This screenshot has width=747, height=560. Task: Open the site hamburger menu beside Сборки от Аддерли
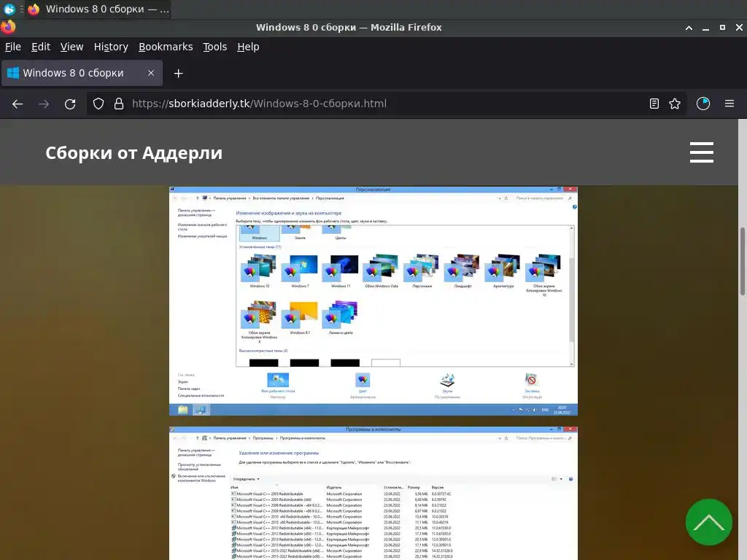[702, 152]
